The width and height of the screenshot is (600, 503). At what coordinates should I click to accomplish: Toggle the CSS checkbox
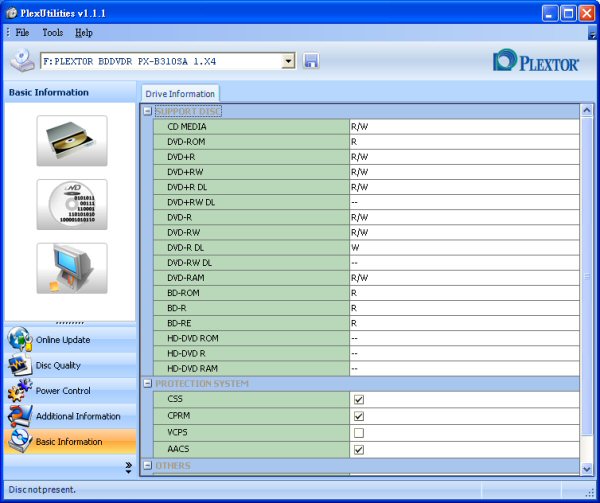[359, 399]
